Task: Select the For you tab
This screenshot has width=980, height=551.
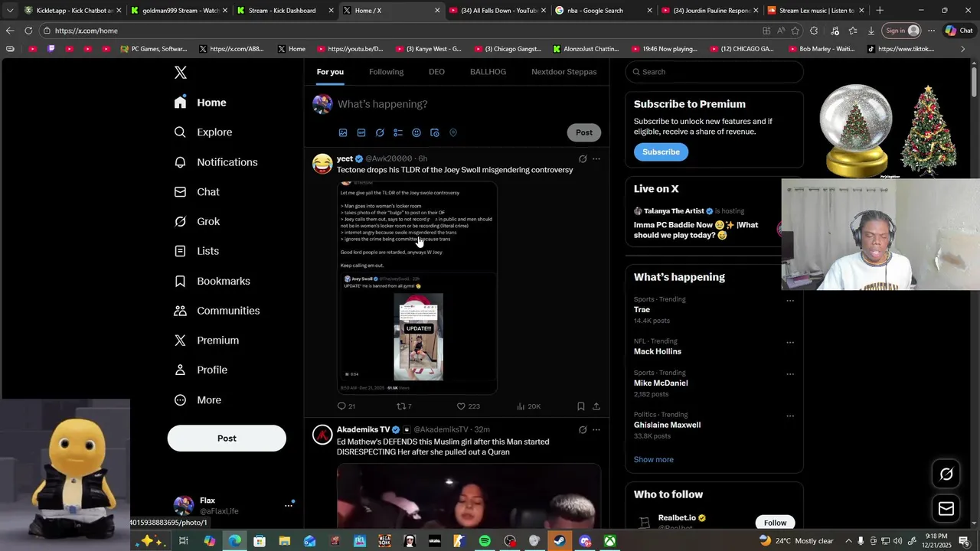Action: pos(330,72)
